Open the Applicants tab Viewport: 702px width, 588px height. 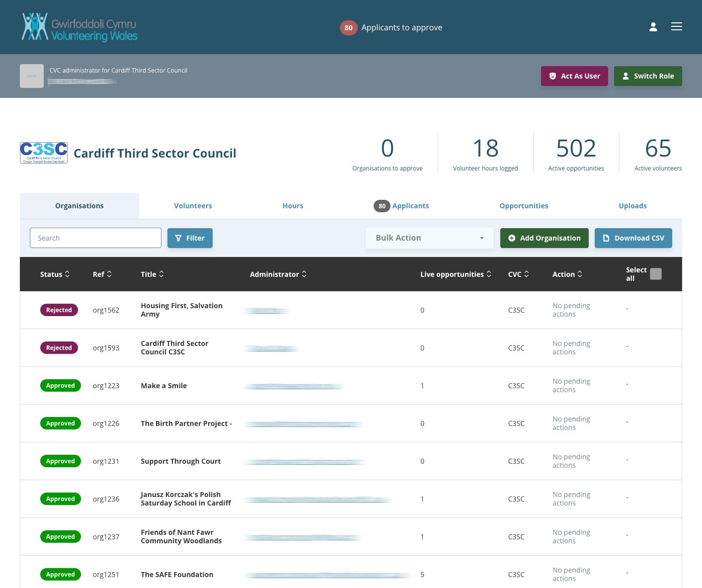point(401,206)
